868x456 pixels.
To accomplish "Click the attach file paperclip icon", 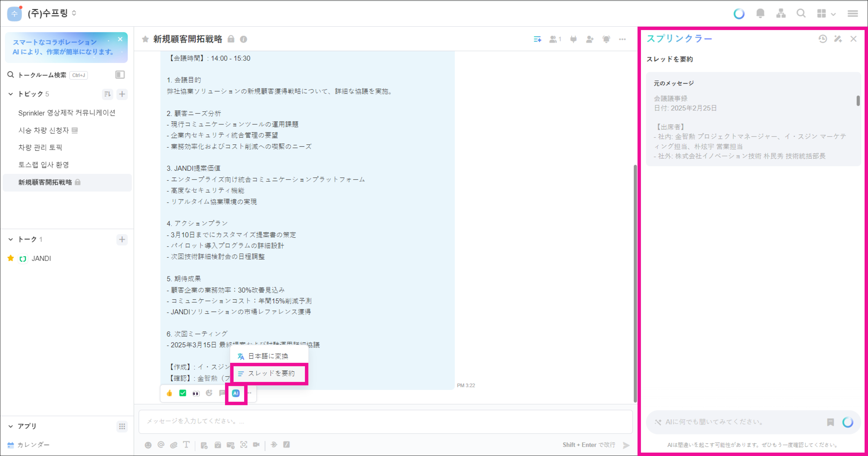I will pyautogui.click(x=173, y=445).
